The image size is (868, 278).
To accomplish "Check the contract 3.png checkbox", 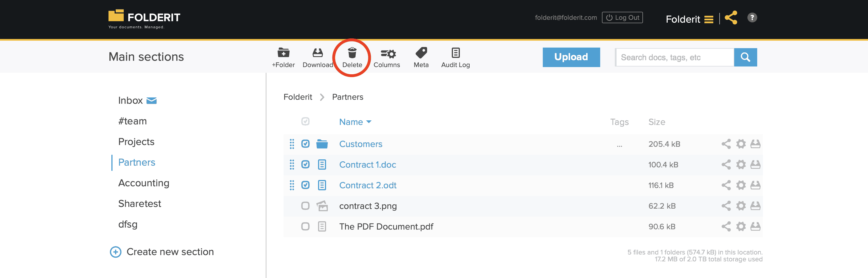I will coord(305,206).
